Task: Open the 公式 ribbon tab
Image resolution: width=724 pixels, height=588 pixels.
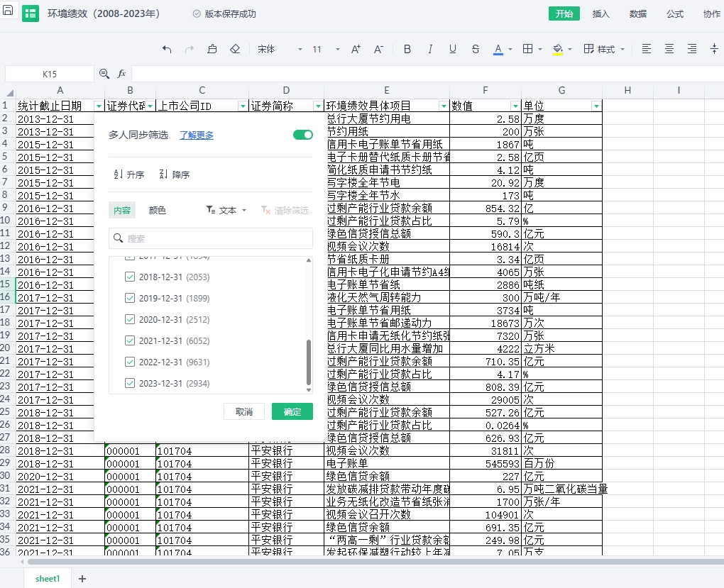Action: (x=674, y=14)
